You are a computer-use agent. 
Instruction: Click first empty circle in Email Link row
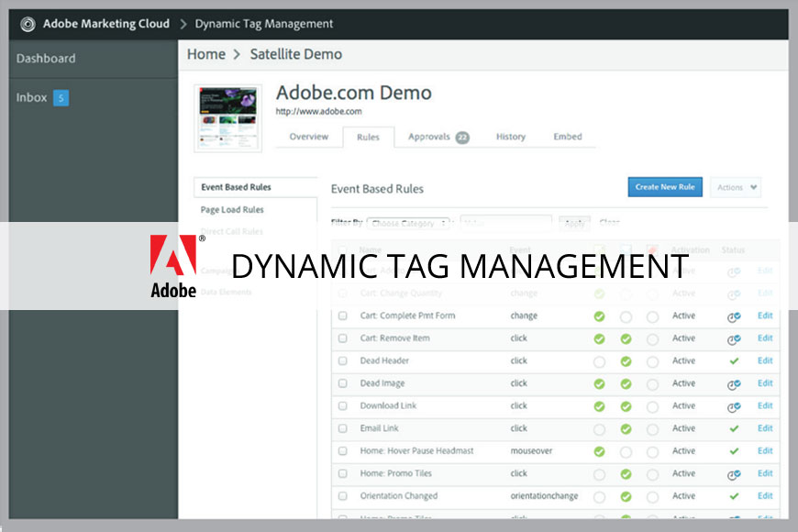(x=600, y=429)
